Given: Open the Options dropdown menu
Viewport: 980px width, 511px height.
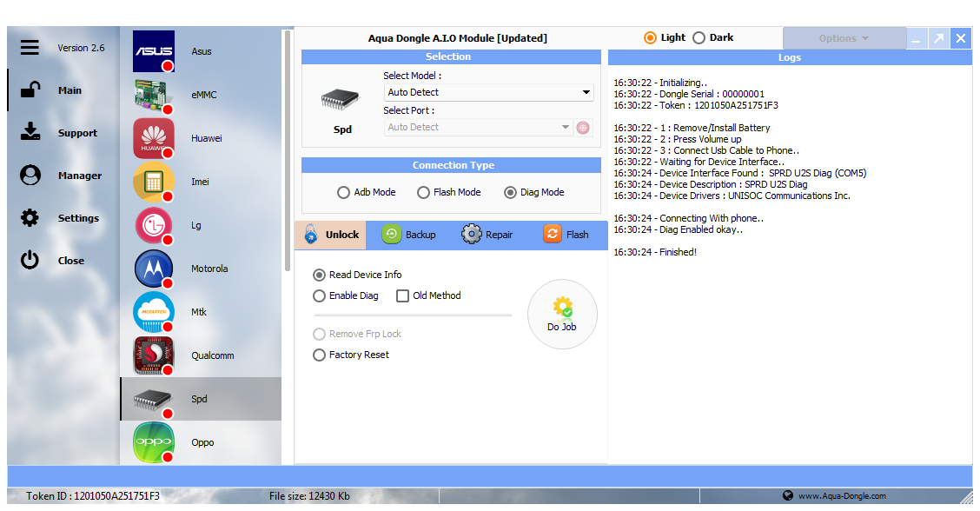Looking at the screenshot, I should [x=844, y=38].
